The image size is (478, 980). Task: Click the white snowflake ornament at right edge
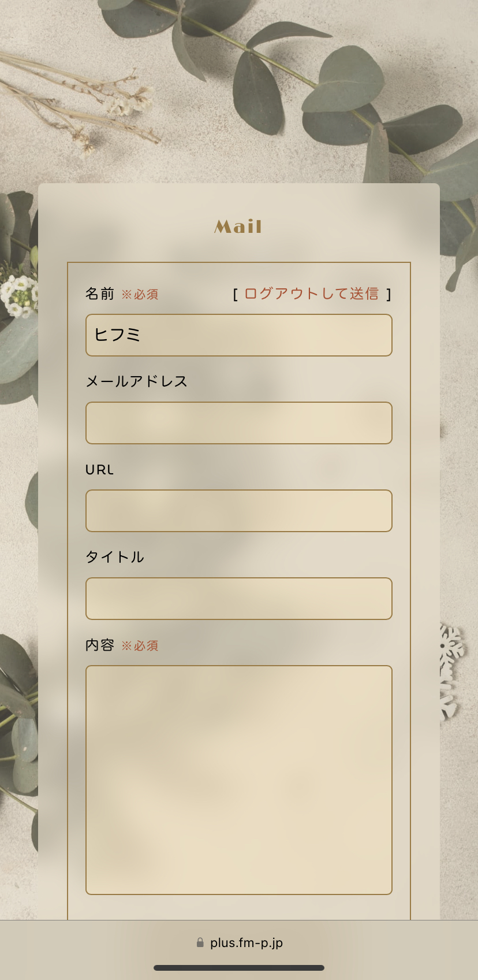point(450,670)
